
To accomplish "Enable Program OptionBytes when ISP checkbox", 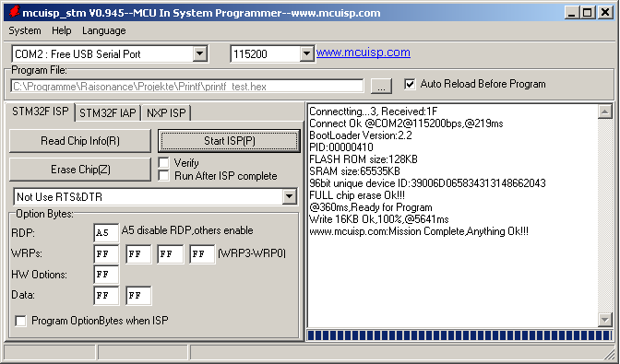I will click(20, 321).
